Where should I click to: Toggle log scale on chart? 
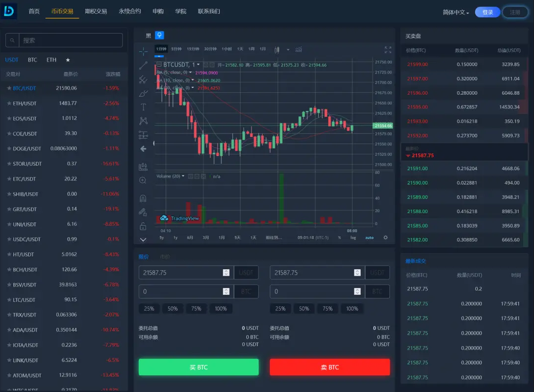coord(353,238)
